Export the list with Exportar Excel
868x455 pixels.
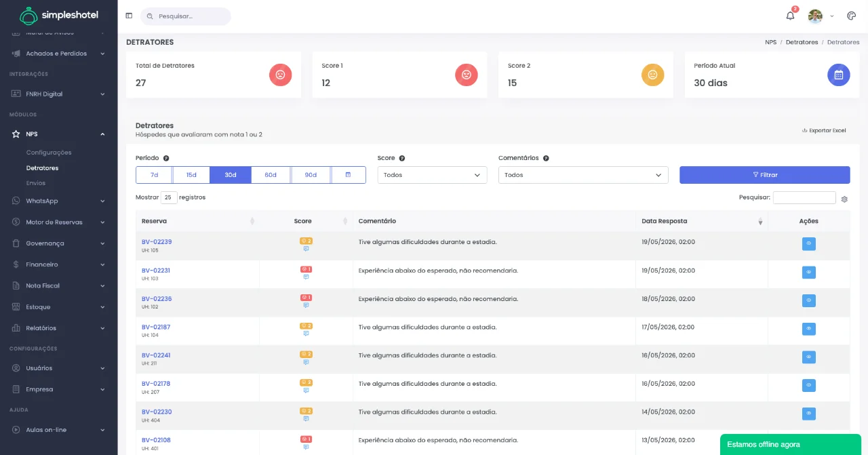click(824, 130)
